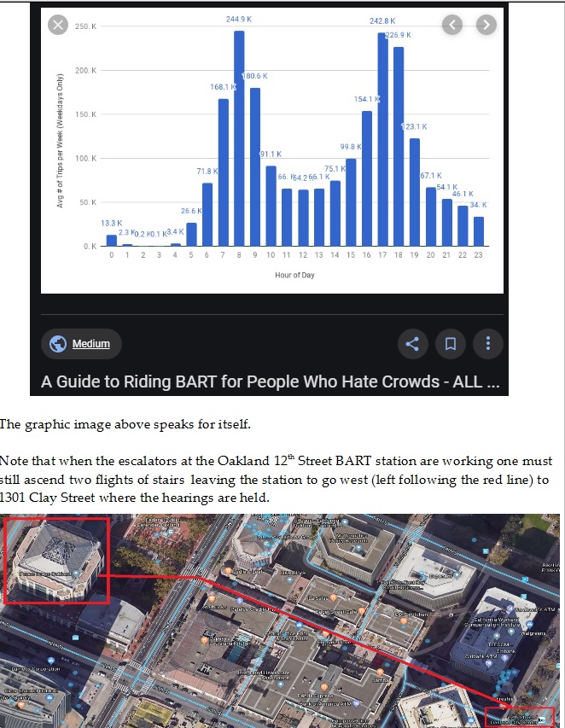Click the 99.8 K bar label
The image size is (565, 728).
point(351,147)
